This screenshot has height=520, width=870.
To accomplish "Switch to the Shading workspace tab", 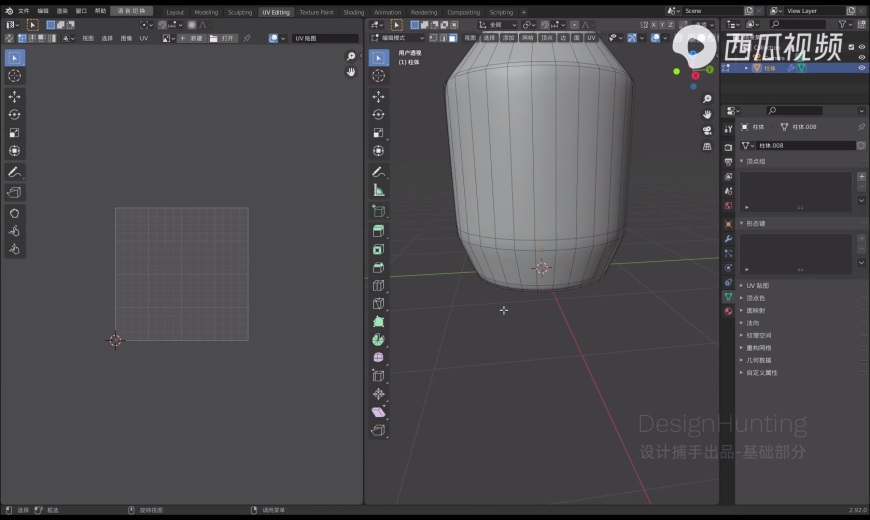I will click(x=353, y=12).
